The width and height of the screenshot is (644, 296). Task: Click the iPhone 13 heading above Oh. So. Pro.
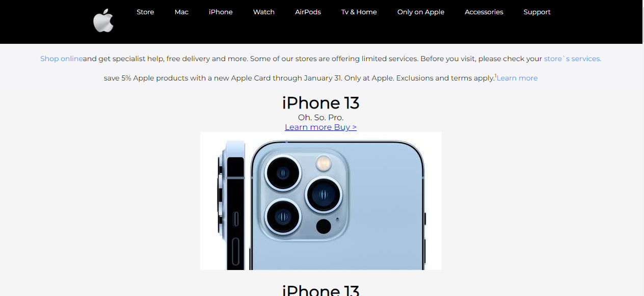pyautogui.click(x=321, y=103)
